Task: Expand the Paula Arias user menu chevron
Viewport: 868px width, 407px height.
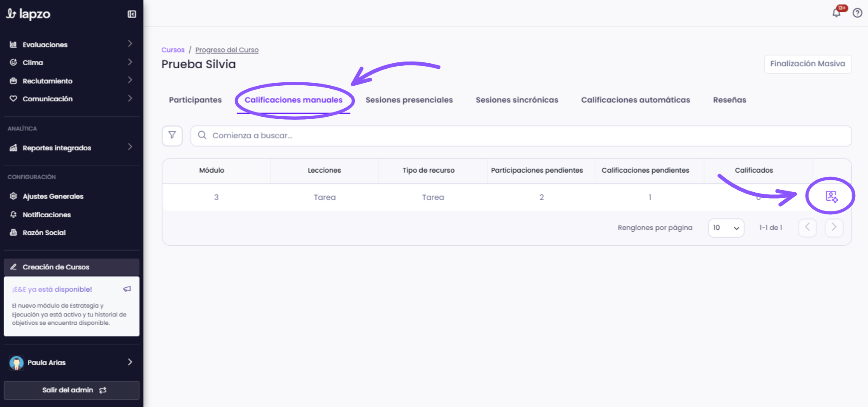Action: tap(130, 362)
